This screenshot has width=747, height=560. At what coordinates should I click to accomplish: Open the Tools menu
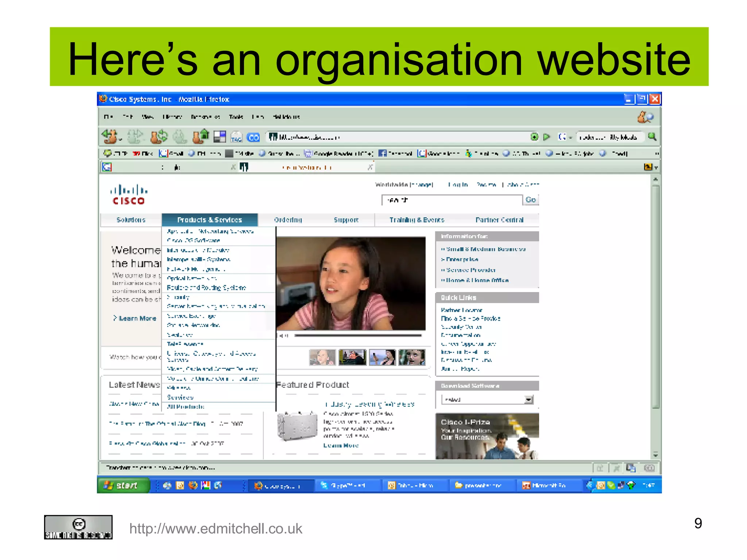(236, 117)
